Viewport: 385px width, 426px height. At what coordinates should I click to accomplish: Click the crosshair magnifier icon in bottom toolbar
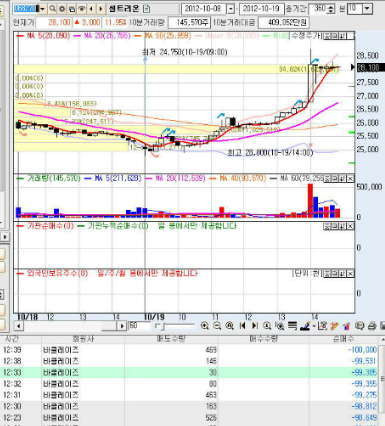280,326
